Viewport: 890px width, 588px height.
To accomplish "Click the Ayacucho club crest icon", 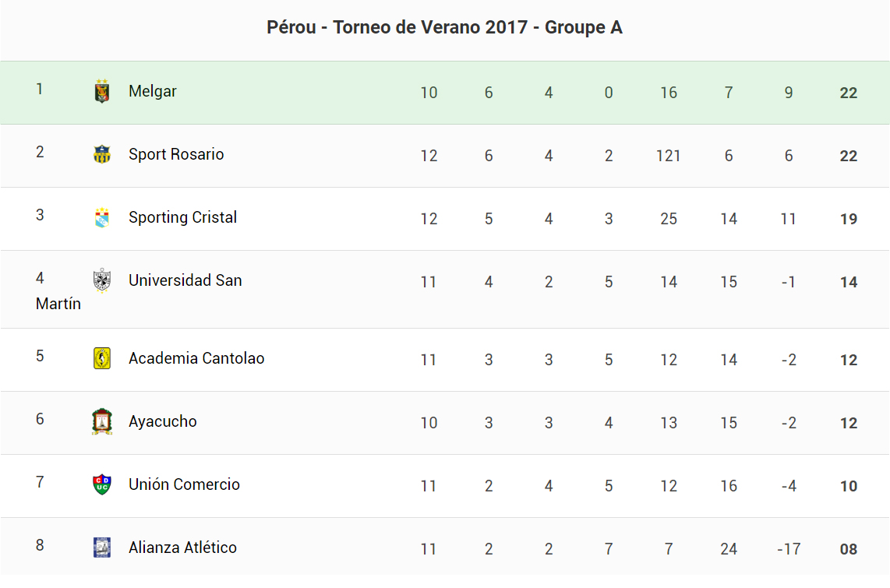I will pos(101,421).
